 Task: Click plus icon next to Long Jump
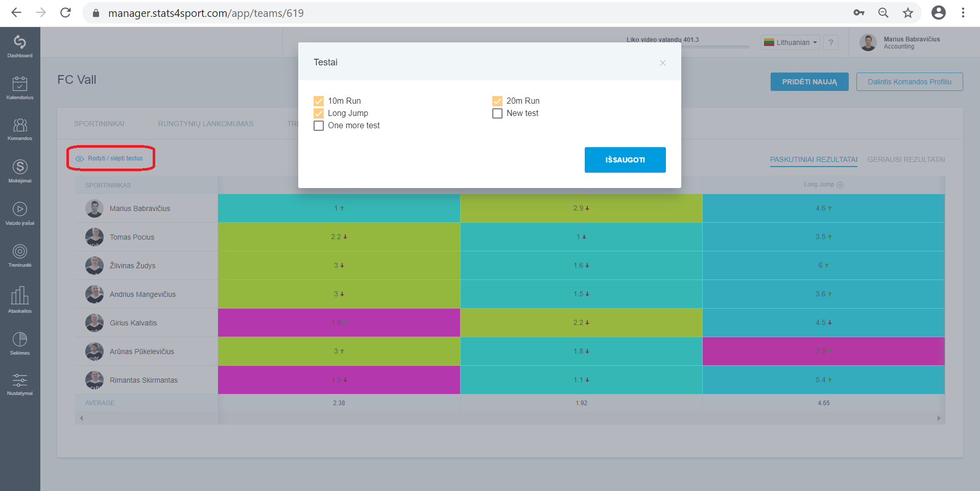pyautogui.click(x=840, y=185)
